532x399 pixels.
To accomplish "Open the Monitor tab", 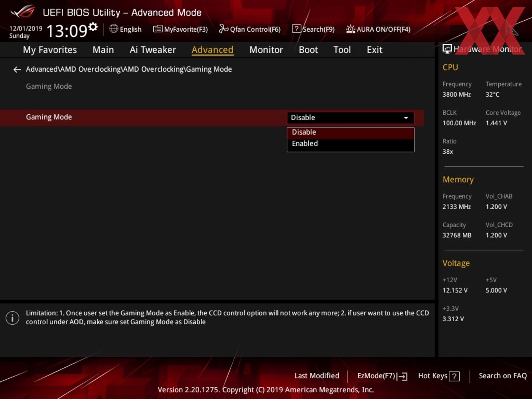I will [266, 50].
